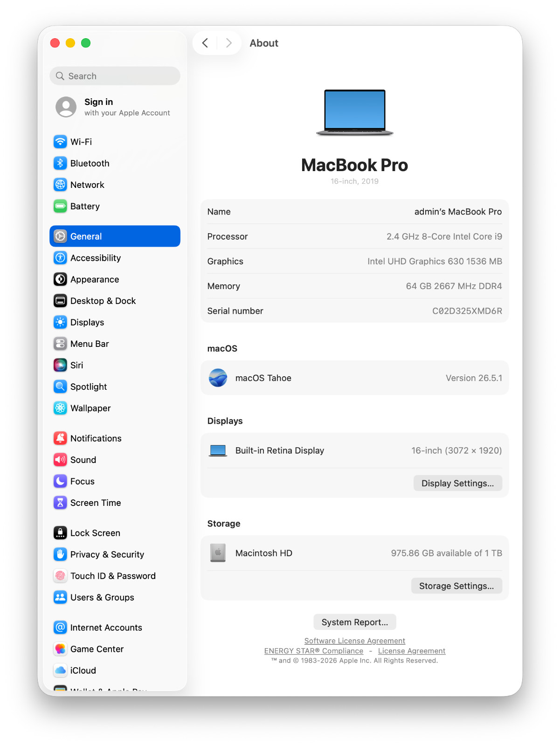This screenshot has height=746, width=560.
Task: Click the Battery icon
Action: point(60,206)
